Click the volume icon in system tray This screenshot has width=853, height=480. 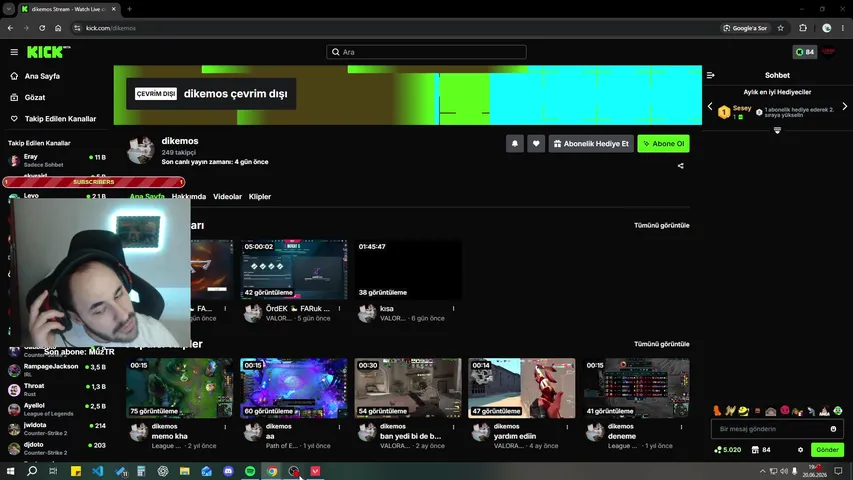(784, 471)
